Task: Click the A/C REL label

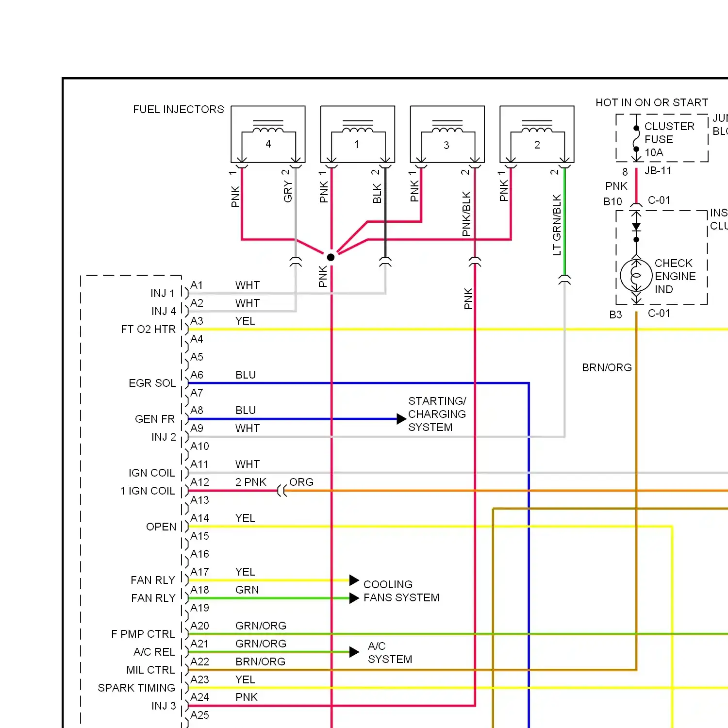Action: [x=154, y=652]
